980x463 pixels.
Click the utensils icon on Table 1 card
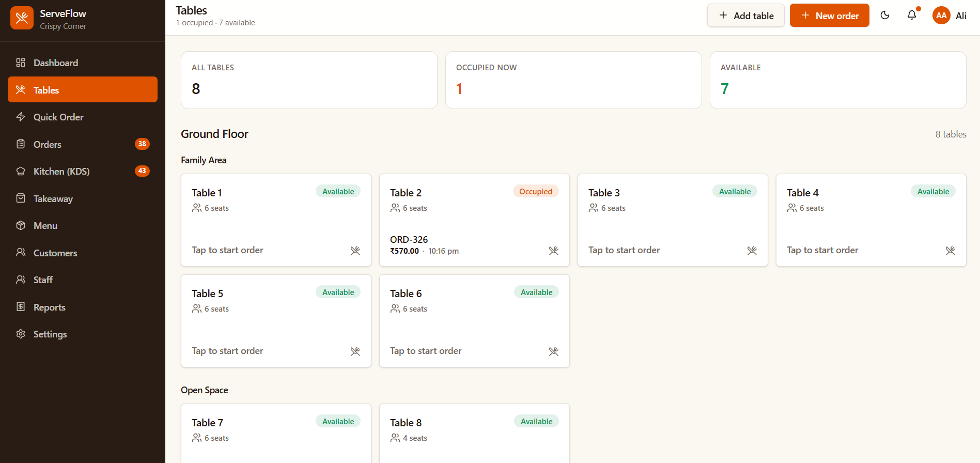point(355,251)
